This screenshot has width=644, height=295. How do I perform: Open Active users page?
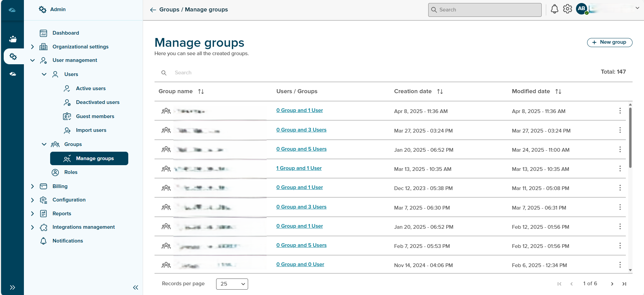pos(91,88)
